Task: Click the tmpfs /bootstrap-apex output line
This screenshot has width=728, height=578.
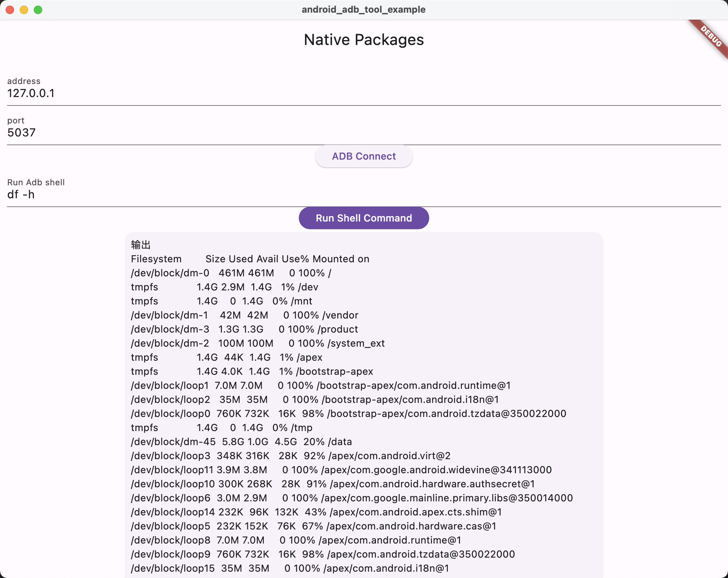Action: 252,372
